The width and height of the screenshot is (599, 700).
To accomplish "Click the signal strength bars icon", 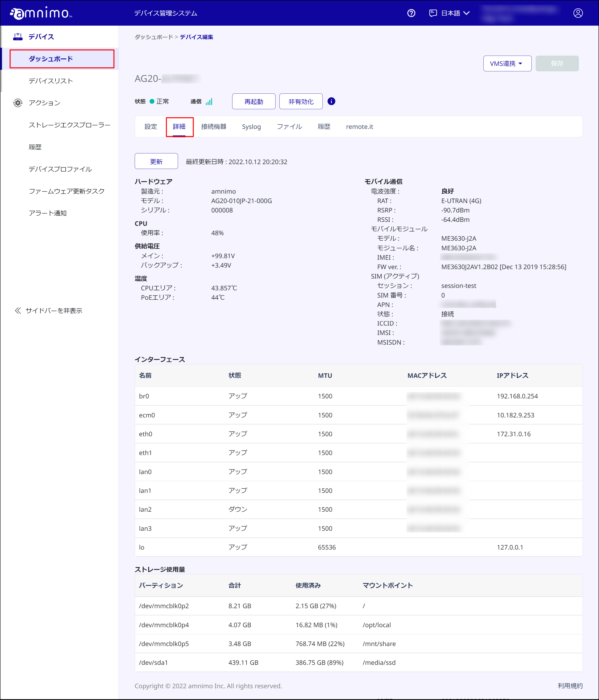I will pyautogui.click(x=209, y=101).
